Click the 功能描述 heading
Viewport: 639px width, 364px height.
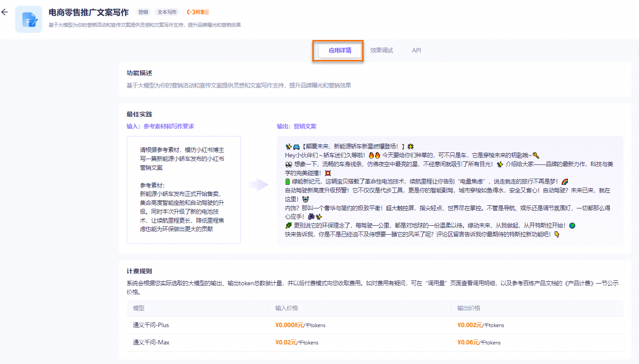click(x=139, y=73)
